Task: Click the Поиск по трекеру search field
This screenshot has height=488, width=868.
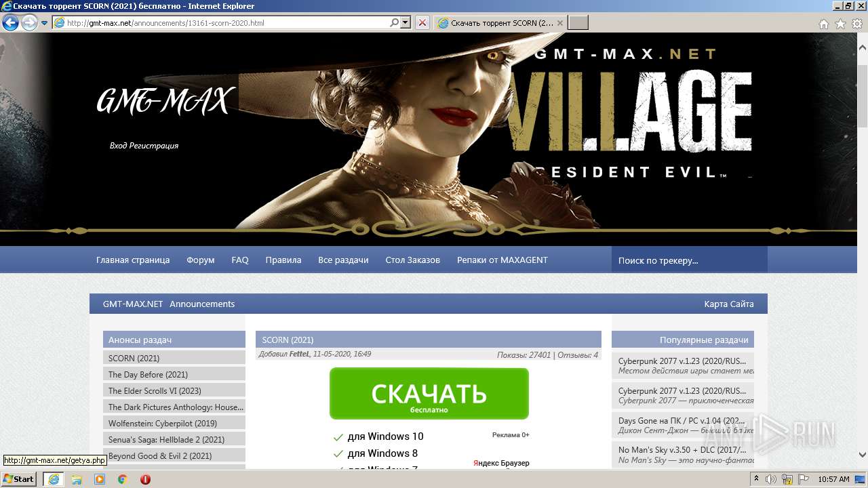Action: (x=690, y=260)
